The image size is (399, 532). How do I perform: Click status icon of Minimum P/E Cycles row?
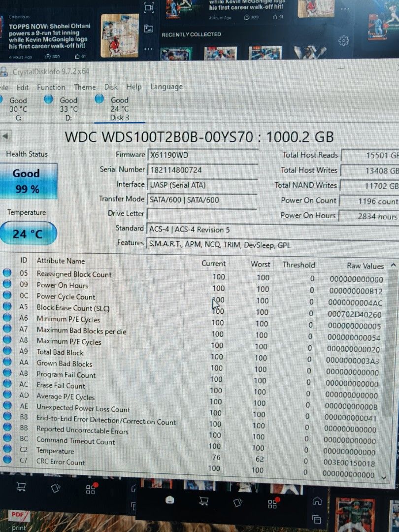tap(7, 318)
